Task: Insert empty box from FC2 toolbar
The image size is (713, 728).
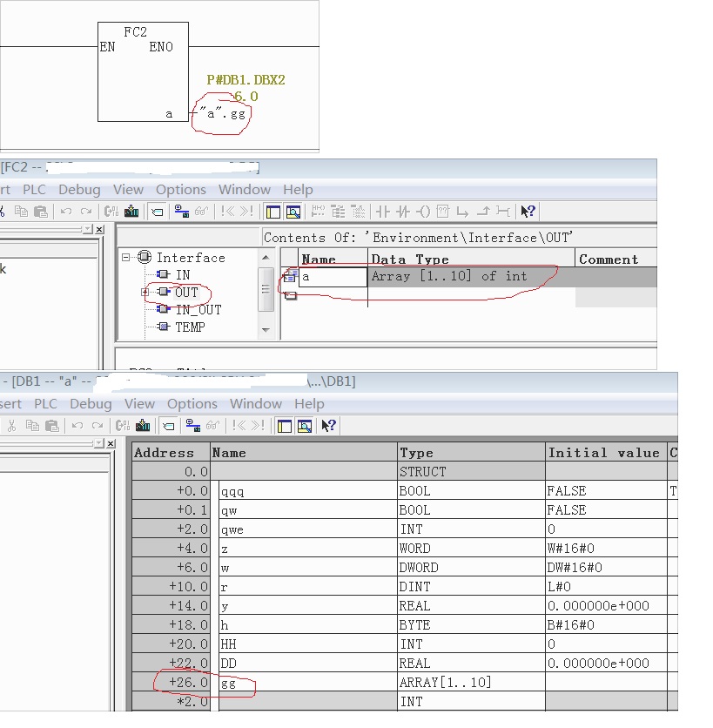Action: pyautogui.click(x=443, y=212)
